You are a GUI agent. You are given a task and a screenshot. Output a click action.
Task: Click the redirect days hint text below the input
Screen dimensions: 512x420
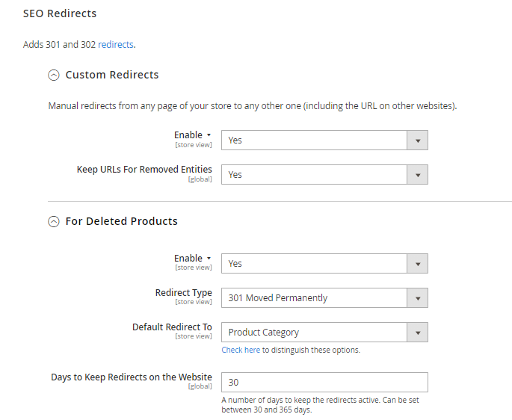(321, 404)
